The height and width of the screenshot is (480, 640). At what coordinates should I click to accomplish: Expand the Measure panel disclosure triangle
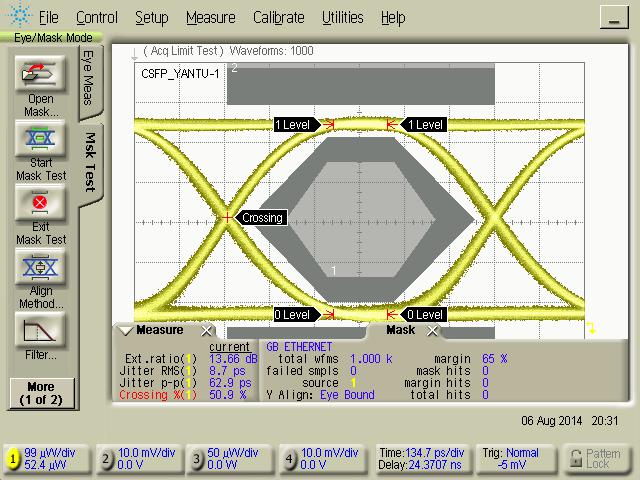click(x=125, y=331)
